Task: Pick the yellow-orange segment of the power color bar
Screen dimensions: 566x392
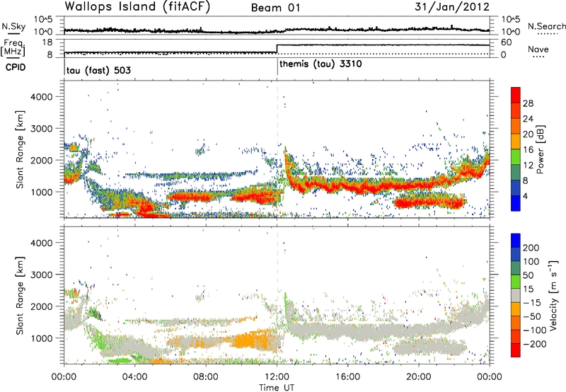Action: (516, 142)
